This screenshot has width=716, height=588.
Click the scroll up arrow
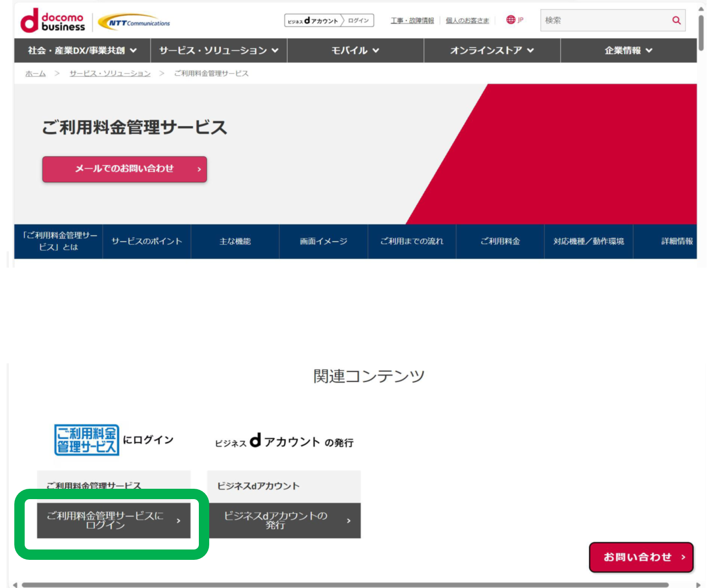(x=701, y=9)
